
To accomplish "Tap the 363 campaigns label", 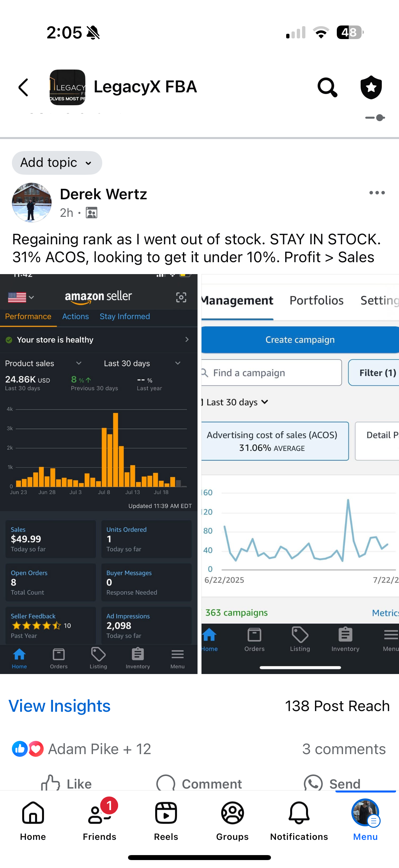I will tap(236, 612).
